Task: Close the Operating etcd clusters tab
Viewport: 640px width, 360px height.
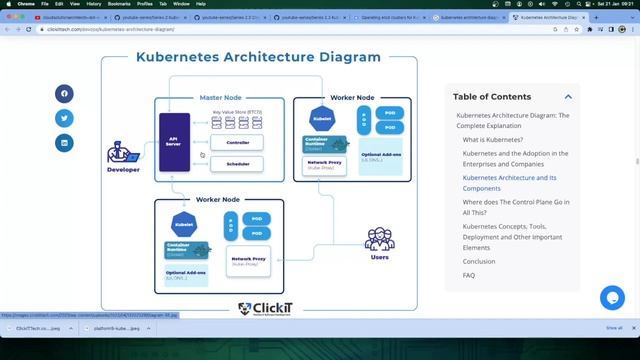Action: click(424, 18)
